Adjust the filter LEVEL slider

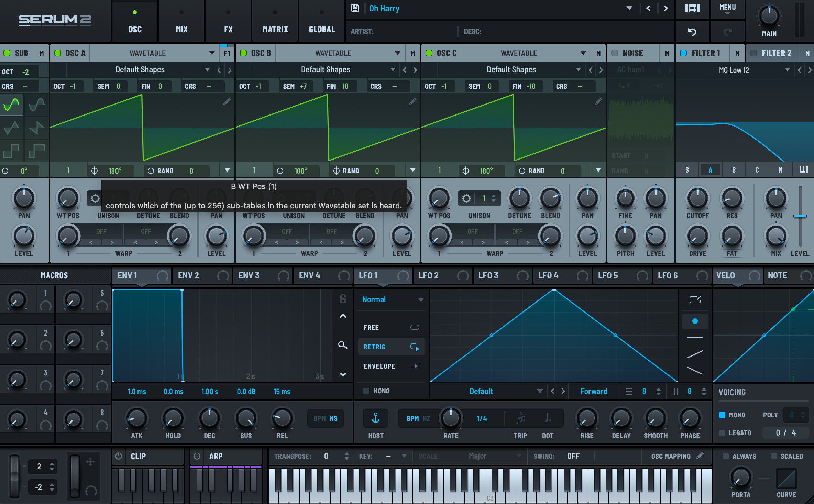[x=800, y=216]
